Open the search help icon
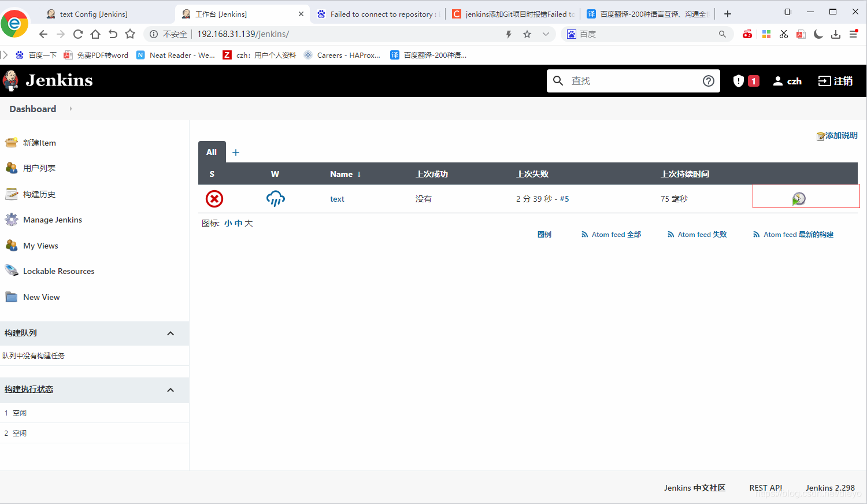The image size is (867, 504). [x=709, y=81]
